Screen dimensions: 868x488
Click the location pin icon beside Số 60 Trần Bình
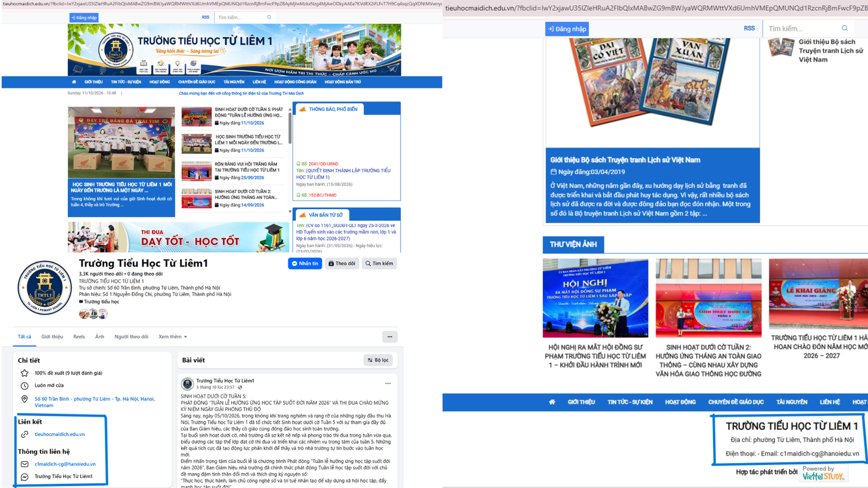(x=24, y=399)
